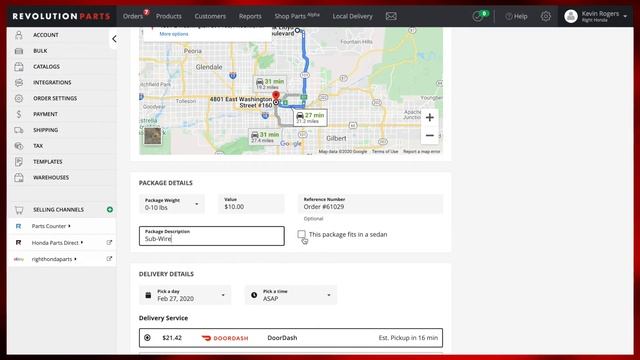Viewport: 640px width, 360px height.
Task: Add a new selling channel with green plus
Action: [110, 209]
